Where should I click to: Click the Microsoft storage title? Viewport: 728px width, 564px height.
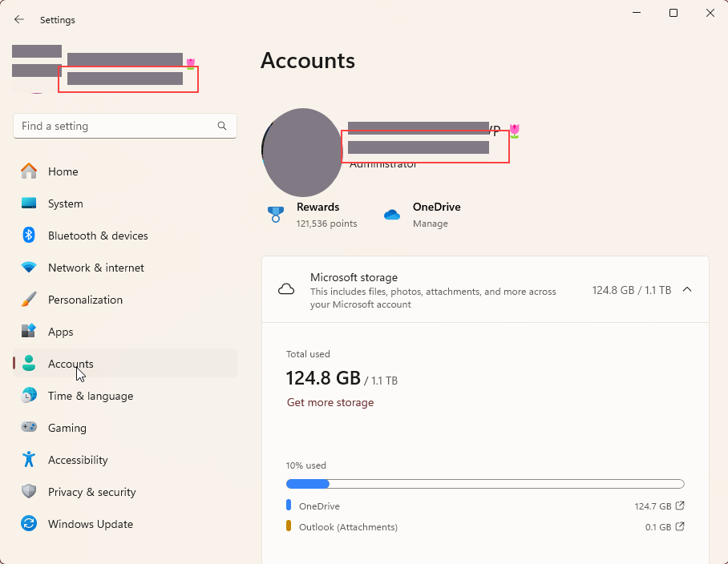(x=354, y=277)
